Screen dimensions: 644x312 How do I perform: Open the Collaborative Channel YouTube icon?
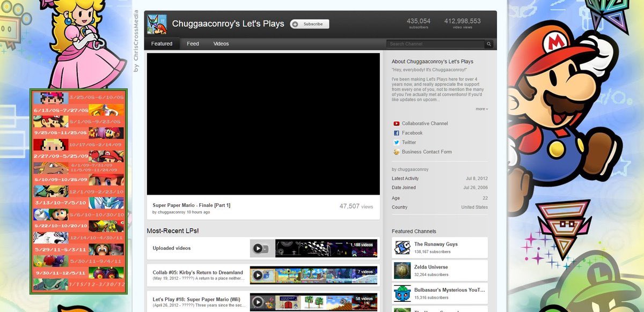(397, 123)
